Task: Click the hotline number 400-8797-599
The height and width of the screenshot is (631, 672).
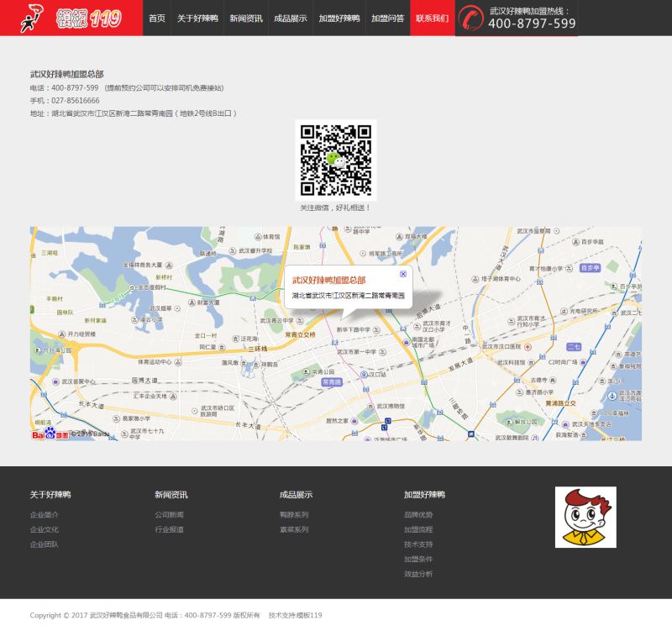Action: [x=532, y=24]
